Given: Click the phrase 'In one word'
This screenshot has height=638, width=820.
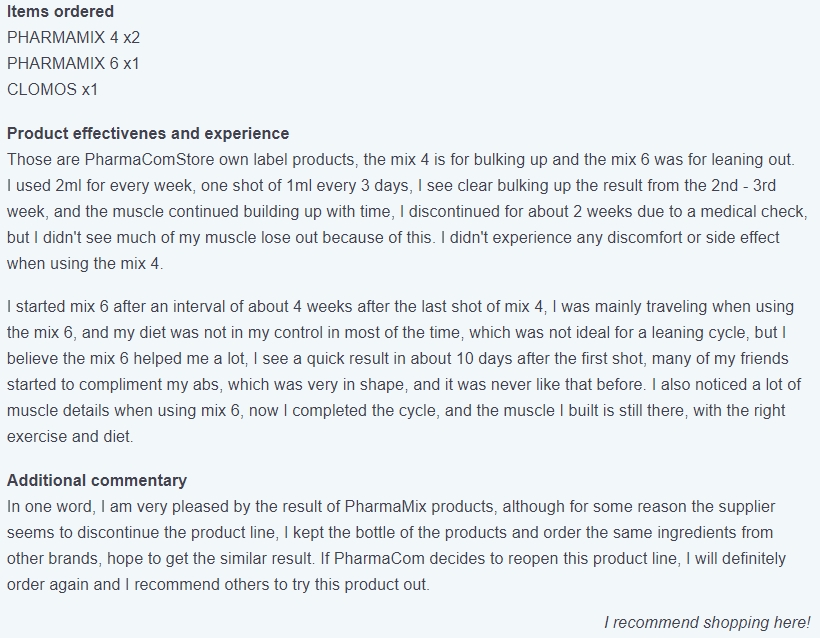Looking at the screenshot, I should (51, 507).
